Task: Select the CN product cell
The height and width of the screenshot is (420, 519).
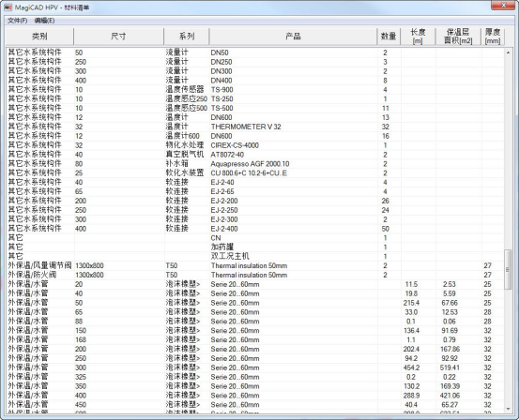Action: pyautogui.click(x=216, y=238)
